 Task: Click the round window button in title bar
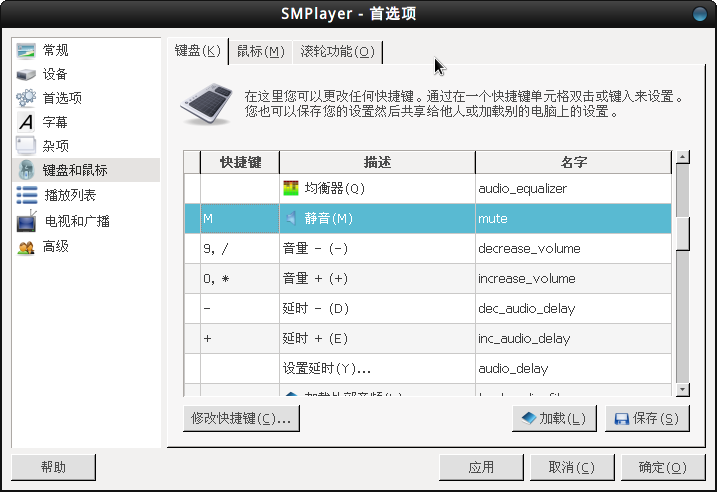[700, 14]
